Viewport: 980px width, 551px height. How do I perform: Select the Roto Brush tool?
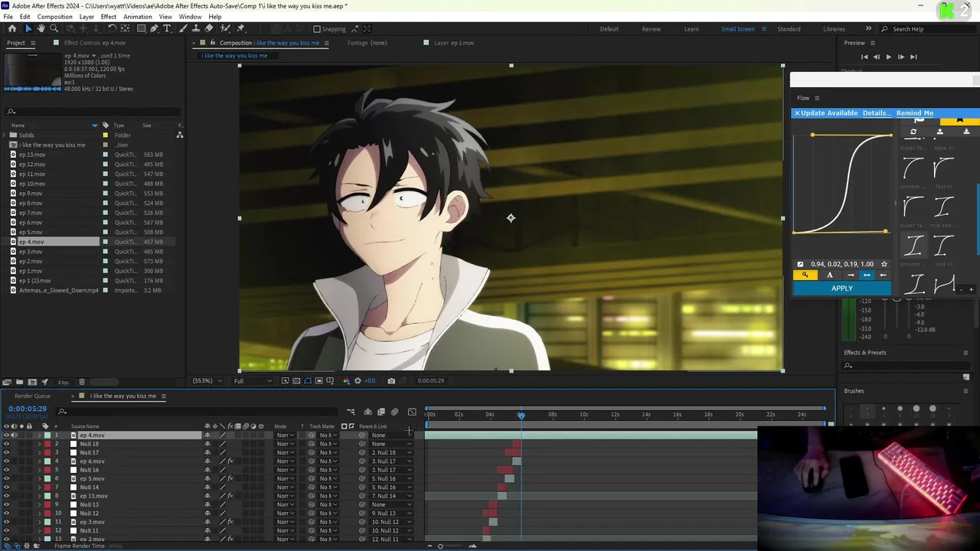coord(225,28)
